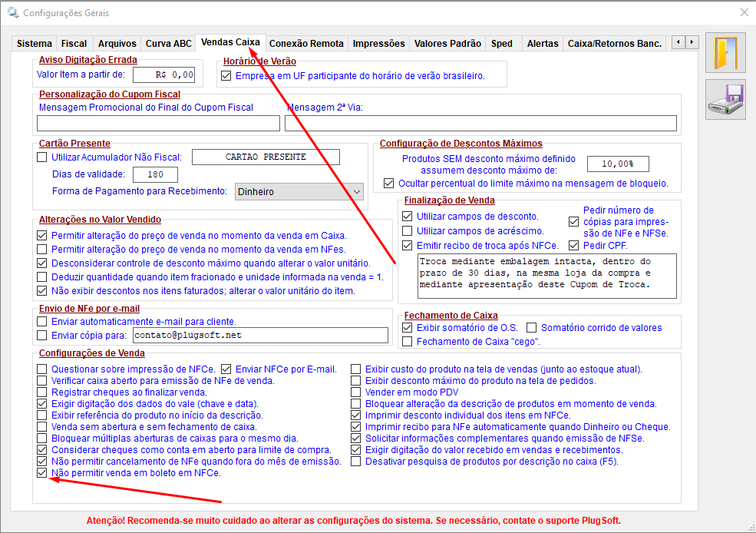The height and width of the screenshot is (533, 756).
Task: Enable Exibir custo do produto na tela
Action: coord(356,369)
